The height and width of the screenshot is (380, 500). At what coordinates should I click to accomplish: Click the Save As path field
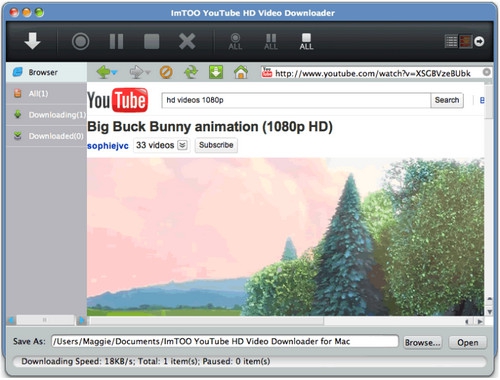[225, 341]
